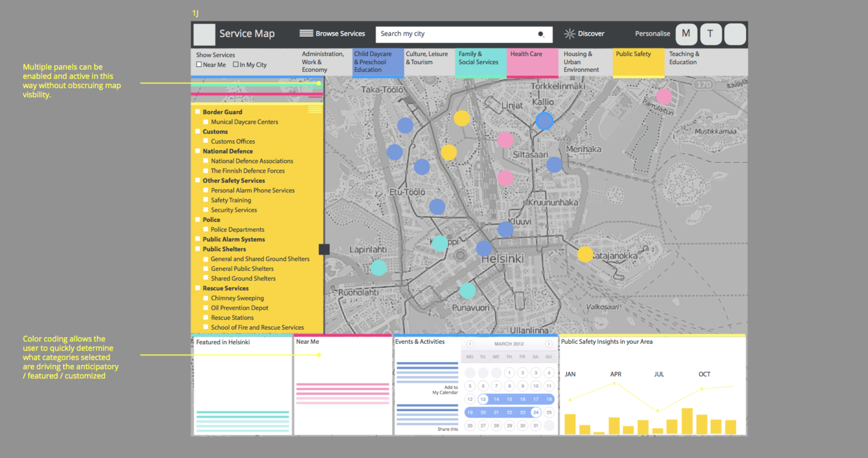Open Browse Services hamburger menu
This screenshot has height=458, width=868.
tap(306, 33)
